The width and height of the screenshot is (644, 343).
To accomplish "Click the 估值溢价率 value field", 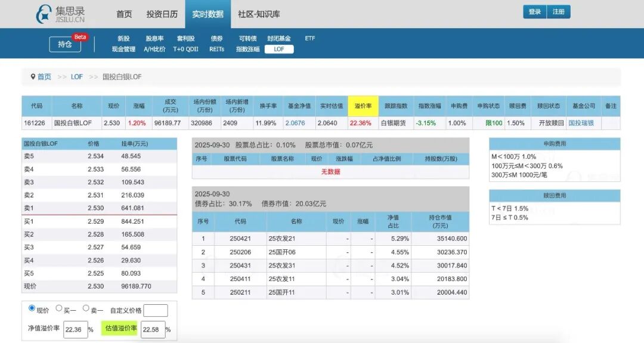I will click(x=153, y=329).
